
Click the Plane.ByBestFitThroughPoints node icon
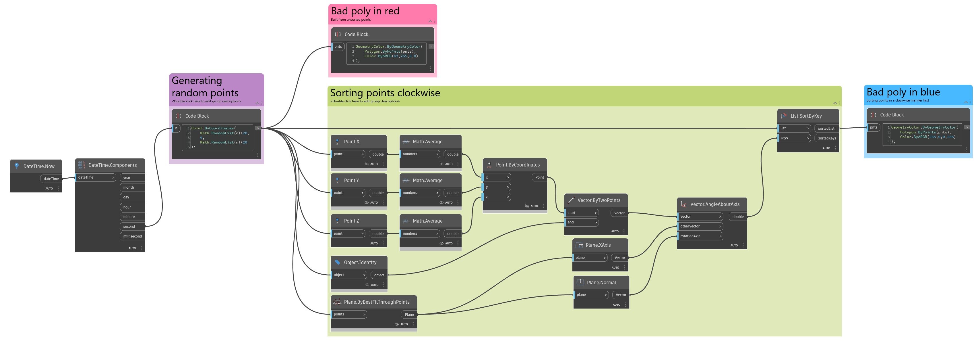tap(337, 302)
